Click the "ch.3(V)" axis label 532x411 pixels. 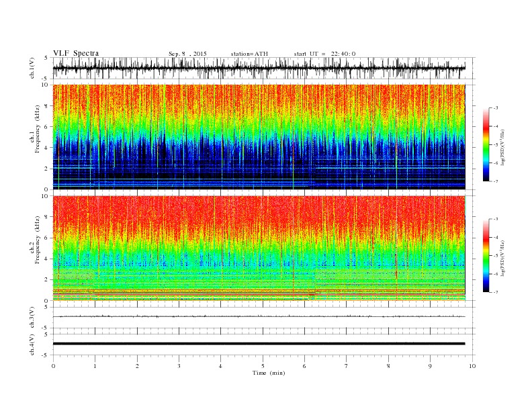coord(32,318)
